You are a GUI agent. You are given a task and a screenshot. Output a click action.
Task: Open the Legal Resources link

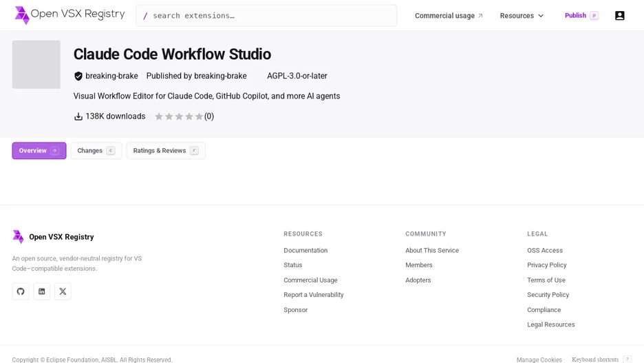(x=550, y=324)
